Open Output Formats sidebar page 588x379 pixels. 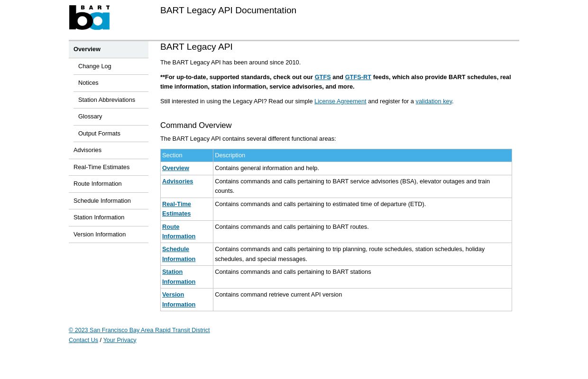[111, 134]
